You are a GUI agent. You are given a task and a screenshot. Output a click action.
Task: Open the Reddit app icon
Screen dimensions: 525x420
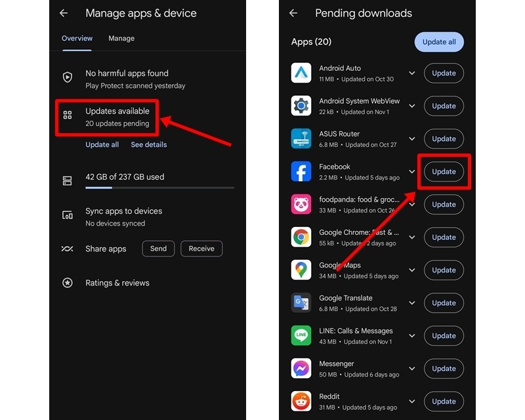pos(301,401)
